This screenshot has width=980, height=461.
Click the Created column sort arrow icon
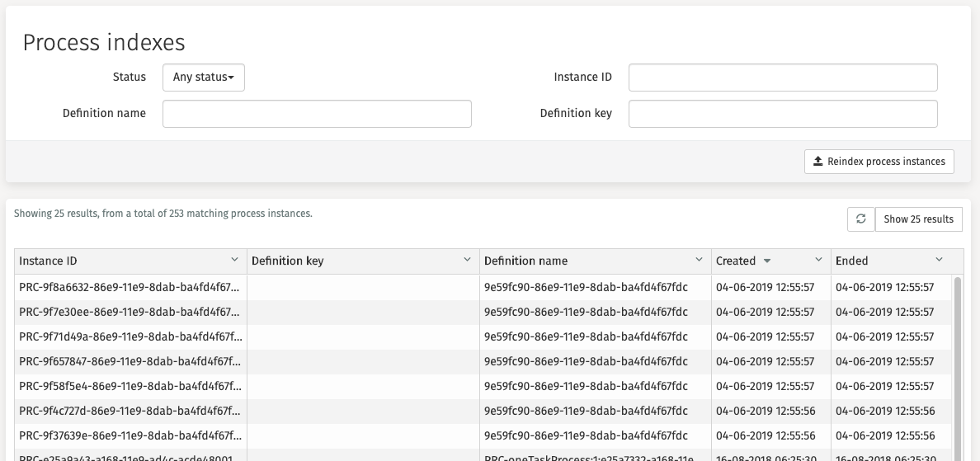coord(767,261)
